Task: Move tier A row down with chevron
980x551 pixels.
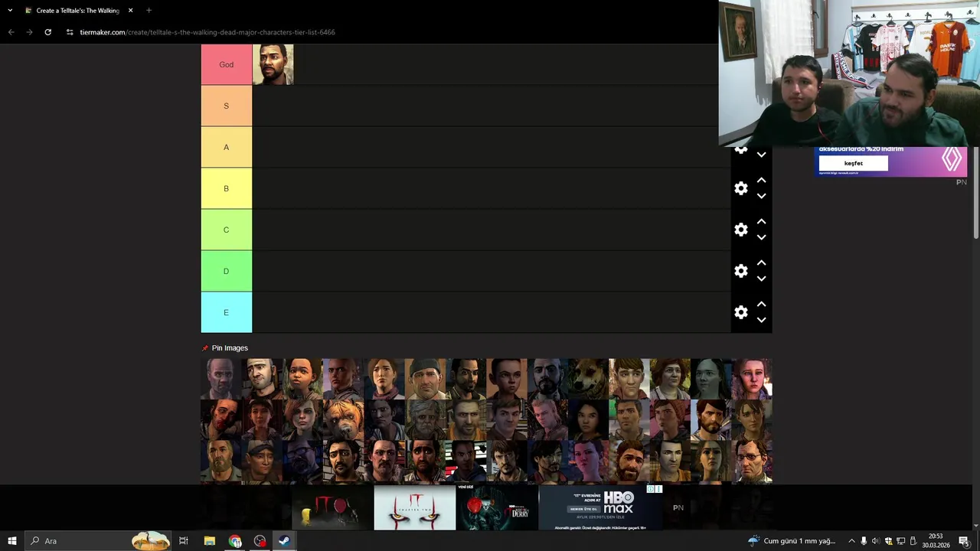Action: pyautogui.click(x=761, y=155)
